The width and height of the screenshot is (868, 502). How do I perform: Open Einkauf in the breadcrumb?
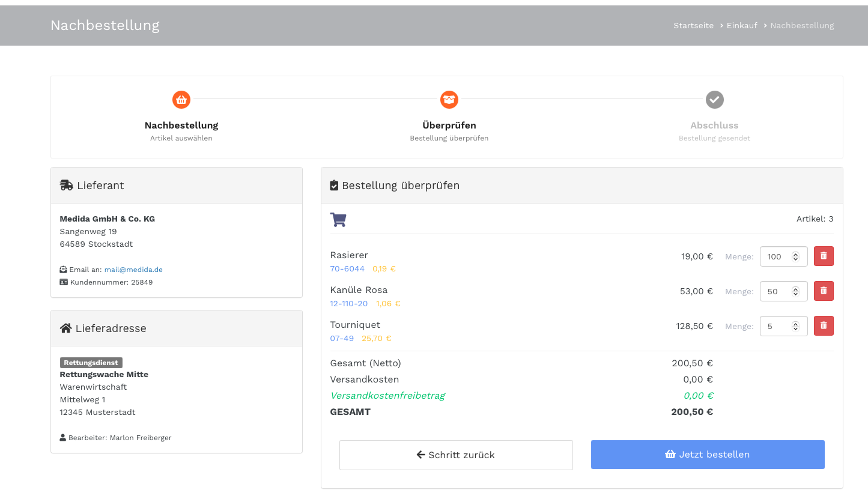[742, 26]
